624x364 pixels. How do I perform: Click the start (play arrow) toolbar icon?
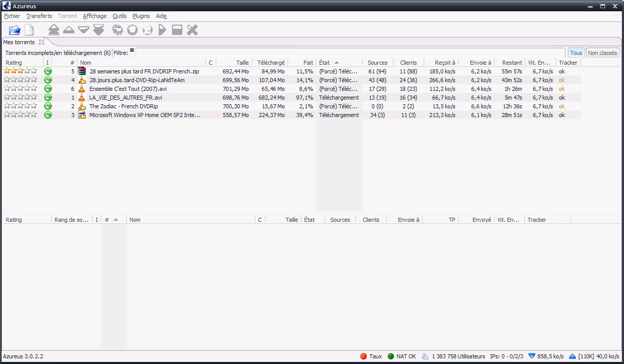pos(162,30)
